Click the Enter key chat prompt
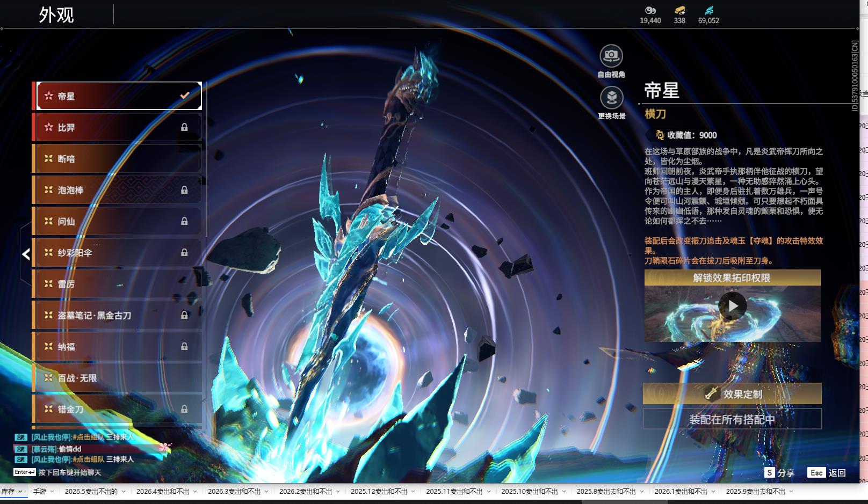This screenshot has width=868, height=504. pyautogui.click(x=25, y=472)
